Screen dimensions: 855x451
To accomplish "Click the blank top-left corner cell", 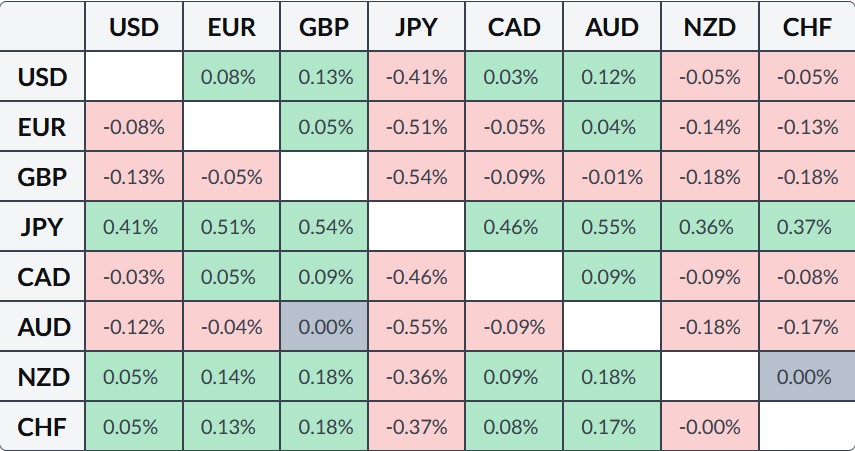I will [x=42, y=27].
